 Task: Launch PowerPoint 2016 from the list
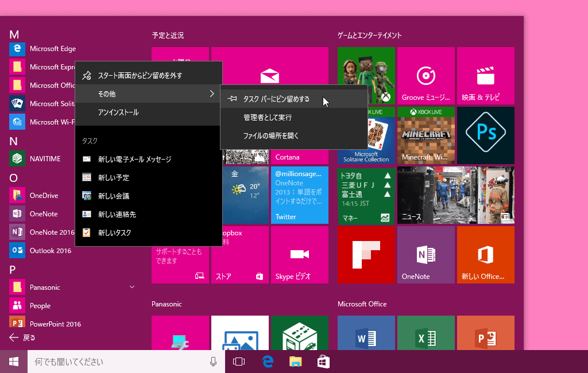coord(45,324)
